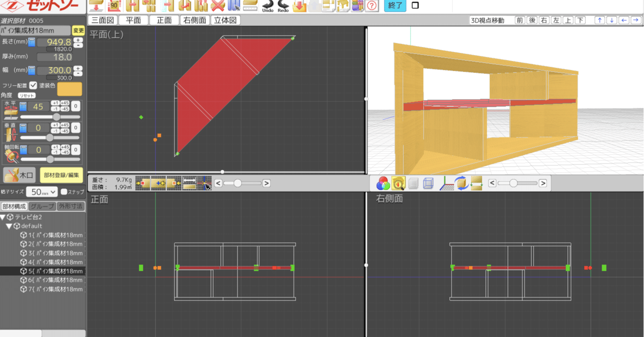This screenshot has width=644, height=337.
Task: Collapse the テレビ台2 tree node
Action: click(3, 217)
